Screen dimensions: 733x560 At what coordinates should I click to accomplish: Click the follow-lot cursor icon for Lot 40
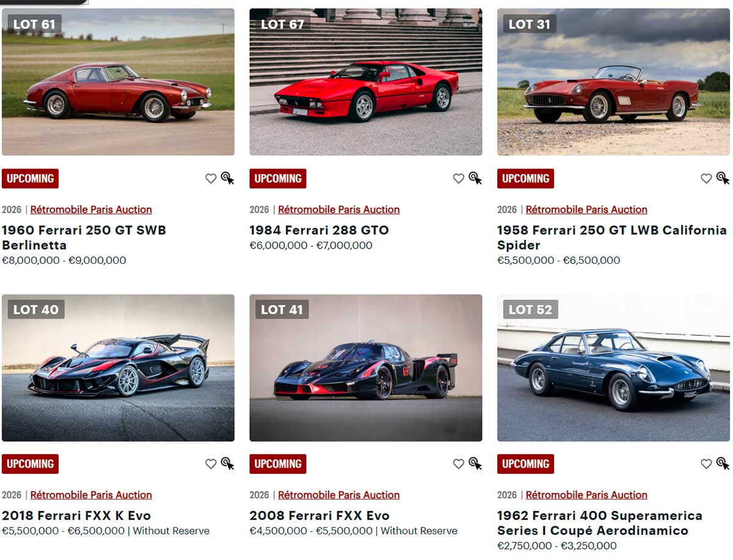click(228, 464)
